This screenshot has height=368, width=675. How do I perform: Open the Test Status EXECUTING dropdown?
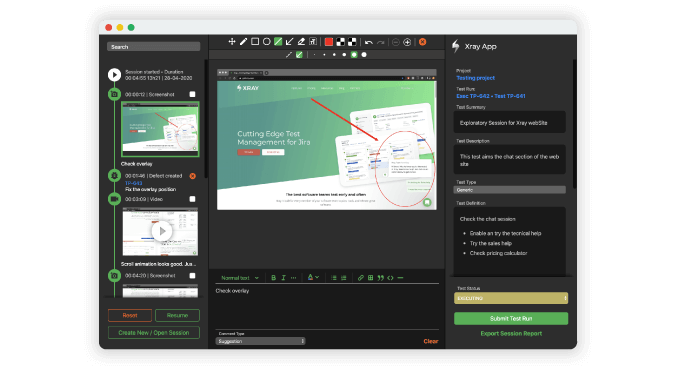(511, 298)
